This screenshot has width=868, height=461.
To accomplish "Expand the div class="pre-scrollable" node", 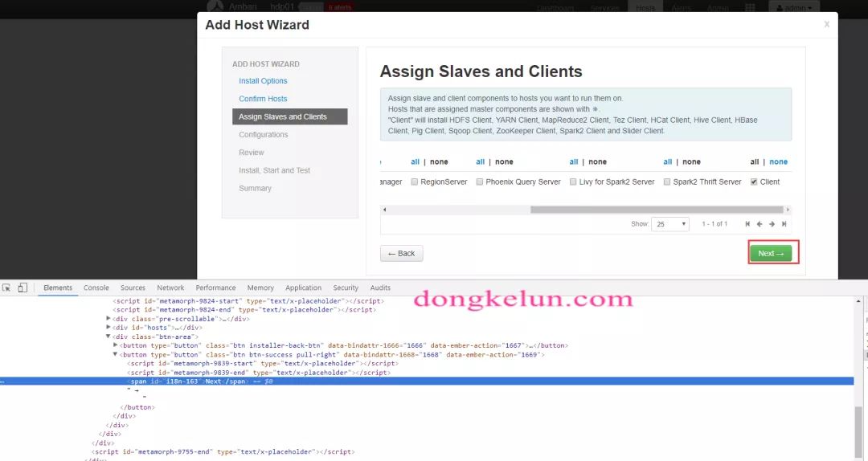I will pos(108,319).
